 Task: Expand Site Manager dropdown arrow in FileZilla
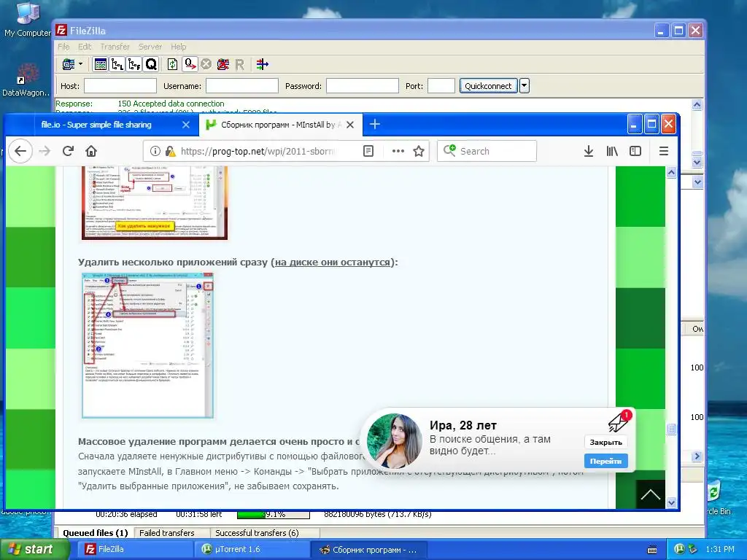coord(81,64)
